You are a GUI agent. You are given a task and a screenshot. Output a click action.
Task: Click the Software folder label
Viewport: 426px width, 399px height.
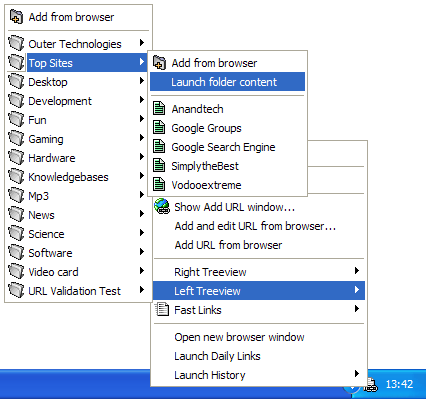pos(50,253)
